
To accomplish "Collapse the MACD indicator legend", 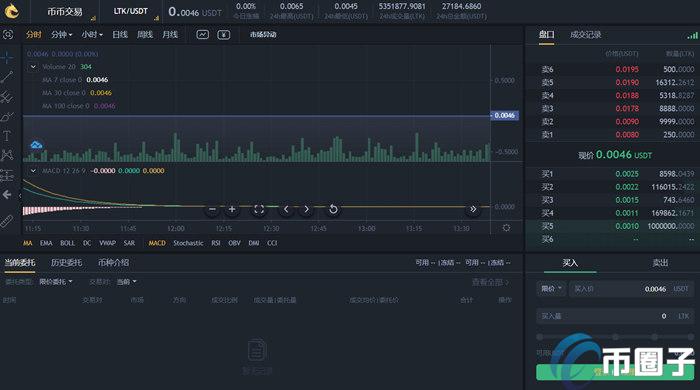I will 33,170.
